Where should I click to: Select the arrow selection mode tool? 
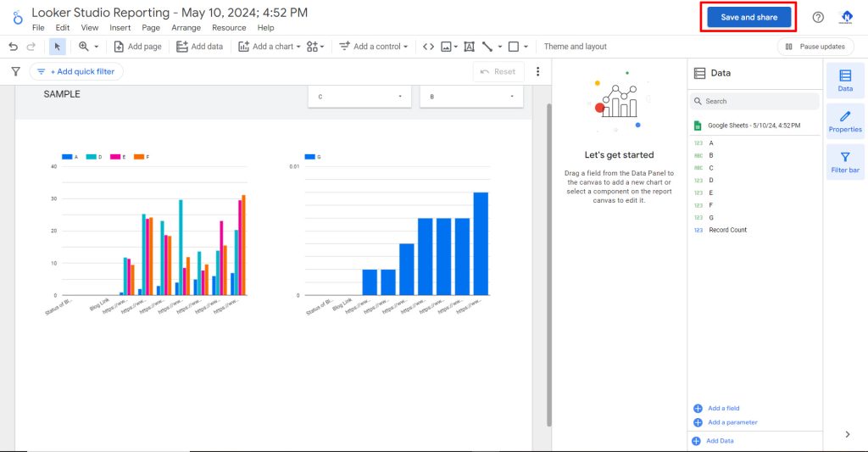pos(57,47)
